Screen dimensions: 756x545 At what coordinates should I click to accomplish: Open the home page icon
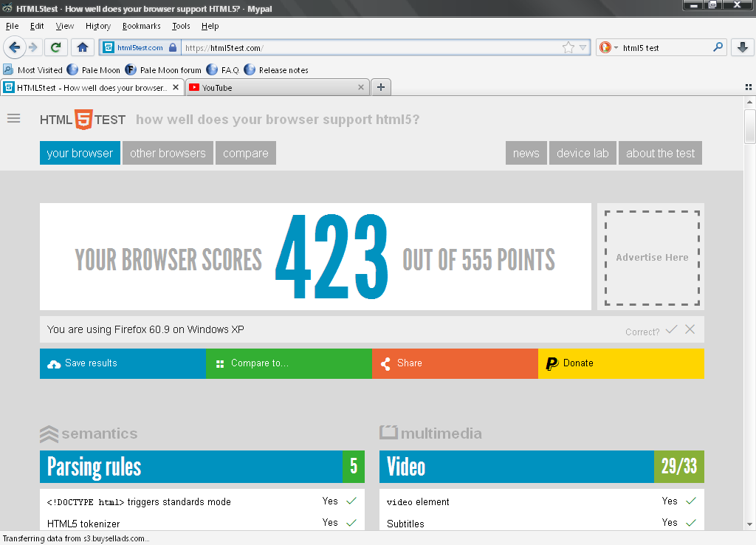click(82, 47)
